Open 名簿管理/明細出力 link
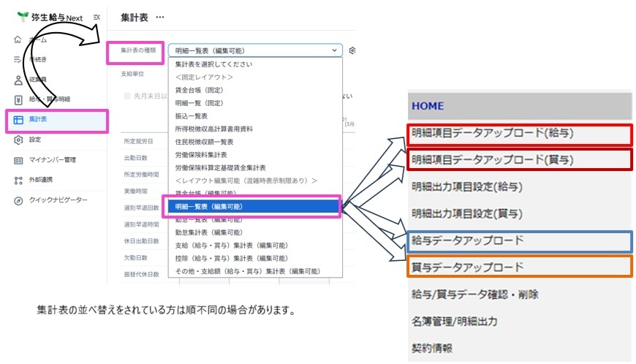The image size is (636, 364). (x=454, y=322)
